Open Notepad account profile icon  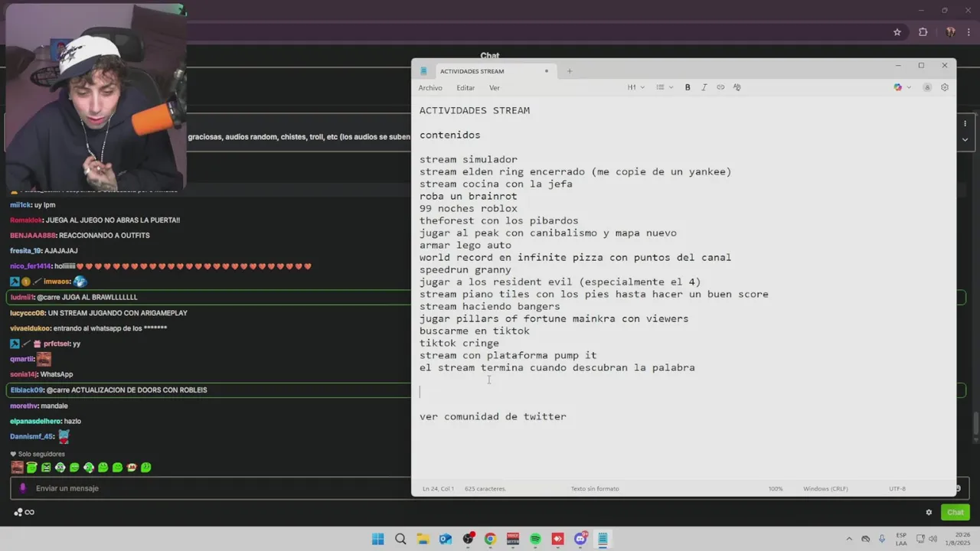click(927, 87)
